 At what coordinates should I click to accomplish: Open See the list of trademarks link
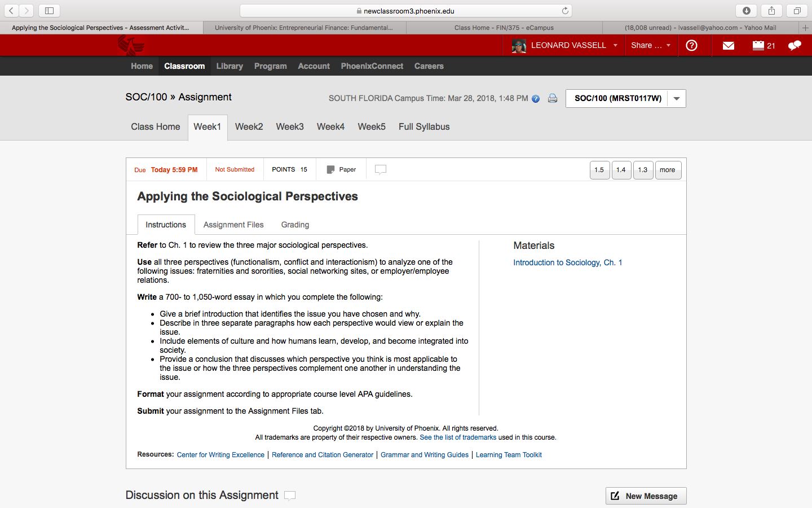coord(458,437)
